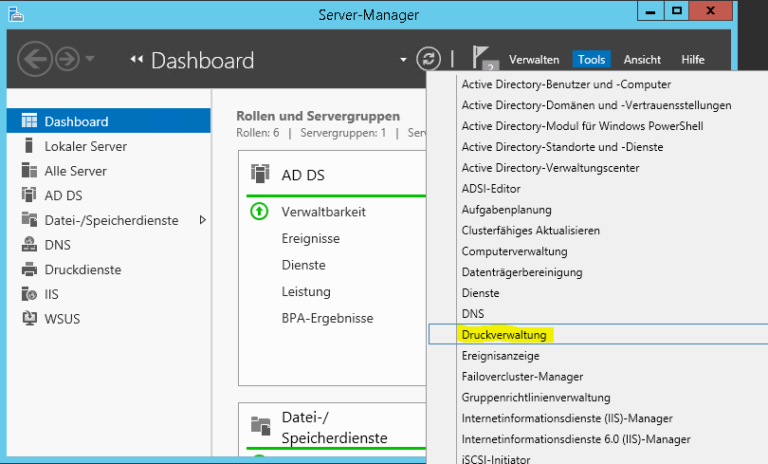Open the AD DS tile heading
Image resolution: width=768 pixels, height=464 pixels.
[x=303, y=175]
